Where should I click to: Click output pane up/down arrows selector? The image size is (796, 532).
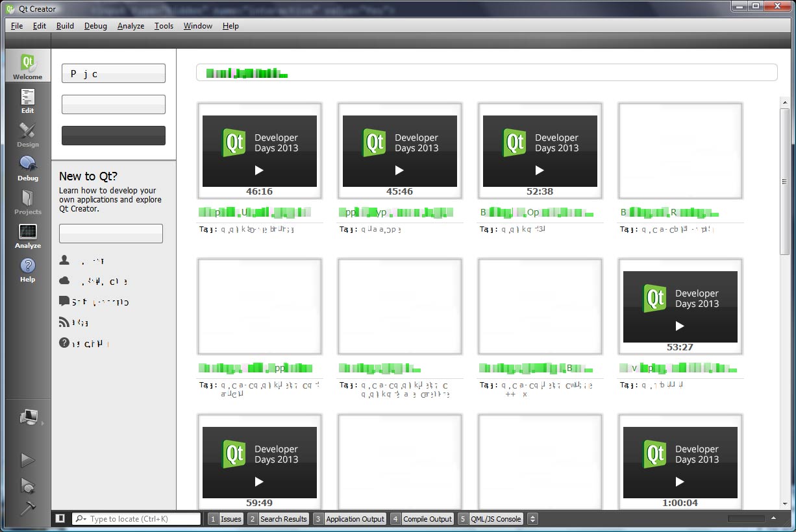[532, 519]
